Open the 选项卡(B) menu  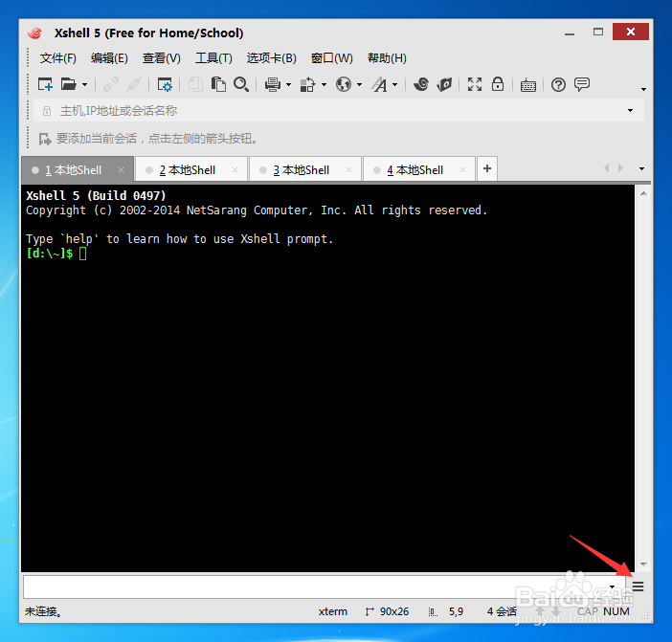coord(271,58)
